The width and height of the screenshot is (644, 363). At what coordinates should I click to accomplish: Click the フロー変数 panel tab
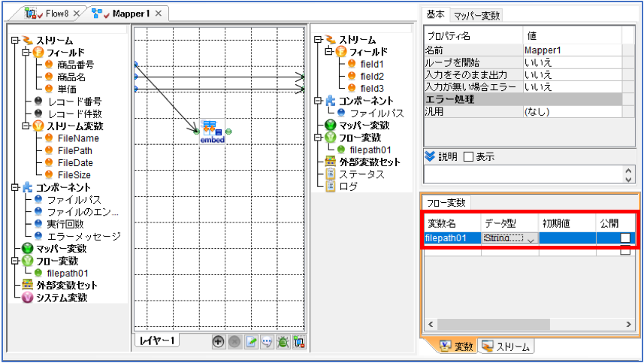coord(446,202)
